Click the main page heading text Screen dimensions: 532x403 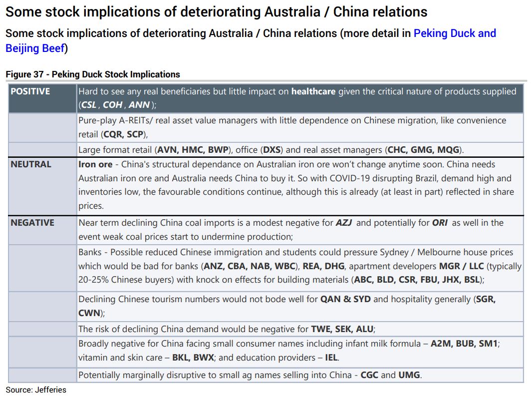[217, 12]
